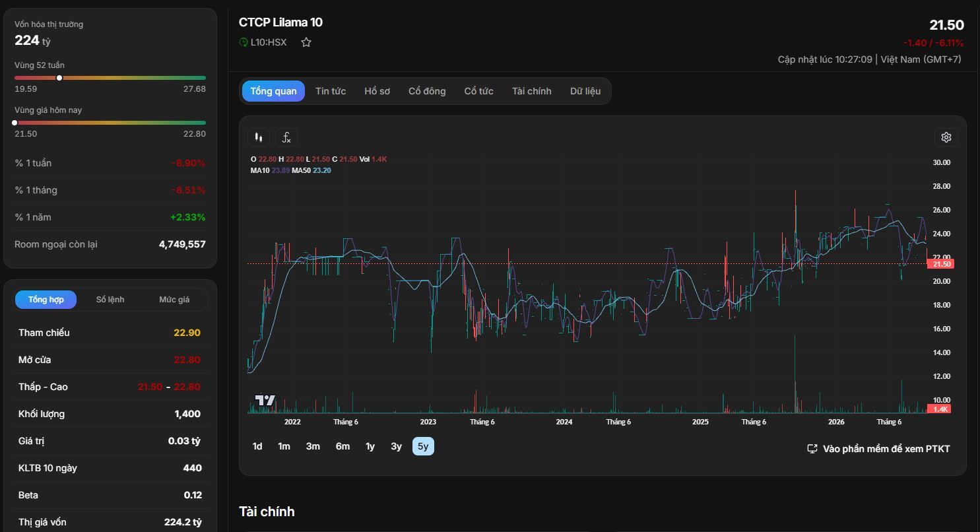The height and width of the screenshot is (532, 980).
Task: Set chart range to 6m
Action: click(x=343, y=447)
